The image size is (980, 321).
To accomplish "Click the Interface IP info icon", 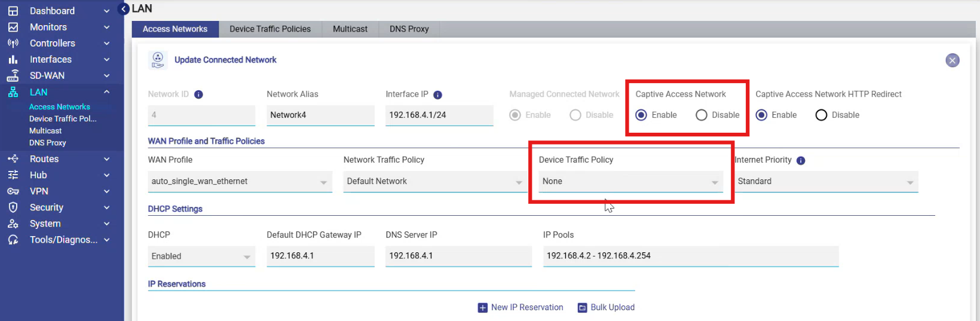I will pyautogui.click(x=437, y=95).
